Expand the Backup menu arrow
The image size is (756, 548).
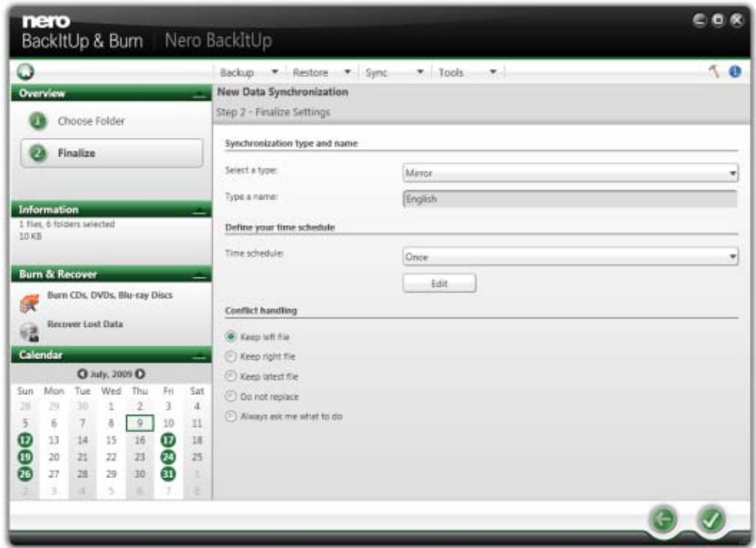(275, 72)
